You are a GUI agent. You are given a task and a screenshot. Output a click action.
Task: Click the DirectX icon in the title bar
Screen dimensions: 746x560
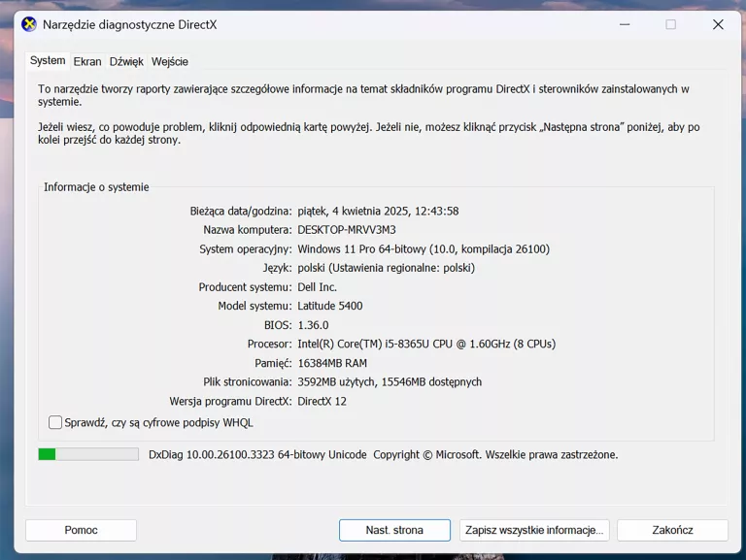[29, 24]
